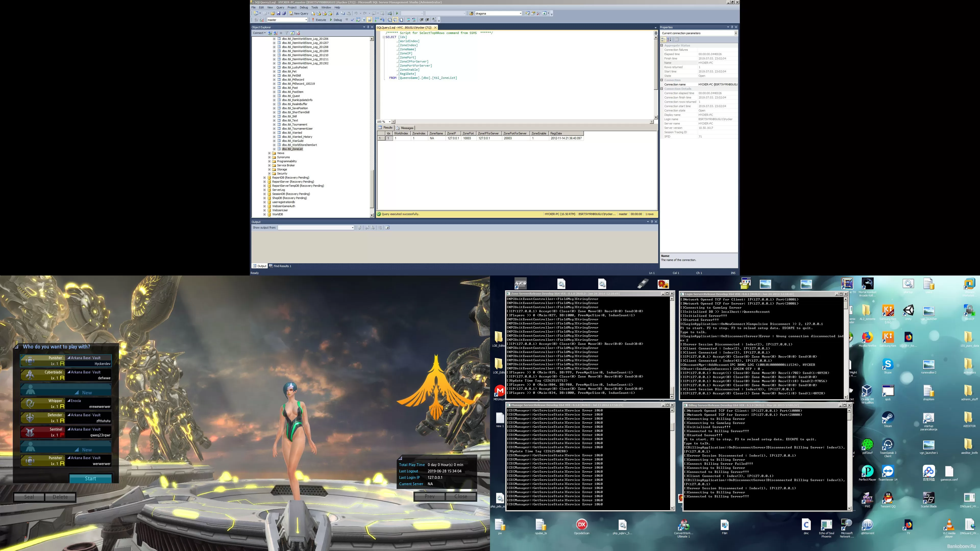Collapse the Aggregate Status properties section
Viewport: 980px width, 551px height.
click(661, 46)
